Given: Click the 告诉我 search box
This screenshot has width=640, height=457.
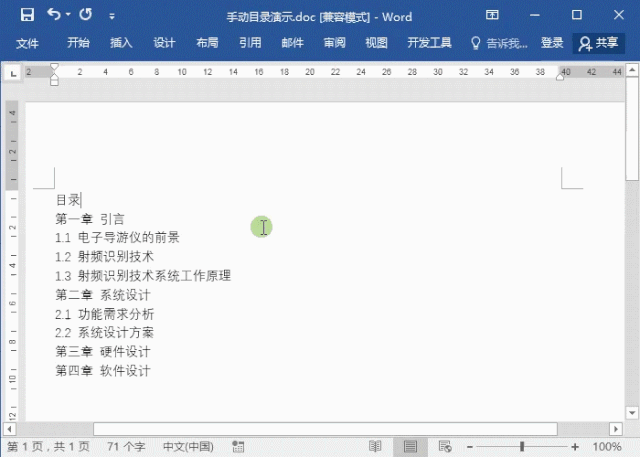Looking at the screenshot, I should [x=499, y=43].
